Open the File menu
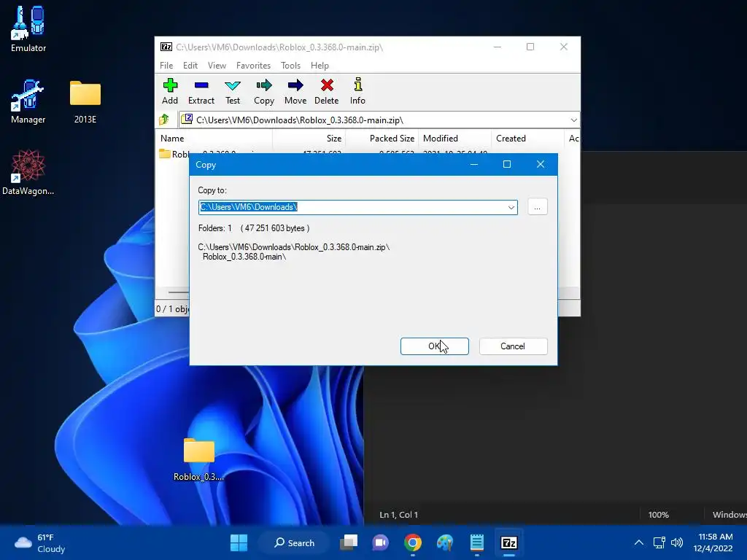Screen dimensions: 747x560 point(166,65)
